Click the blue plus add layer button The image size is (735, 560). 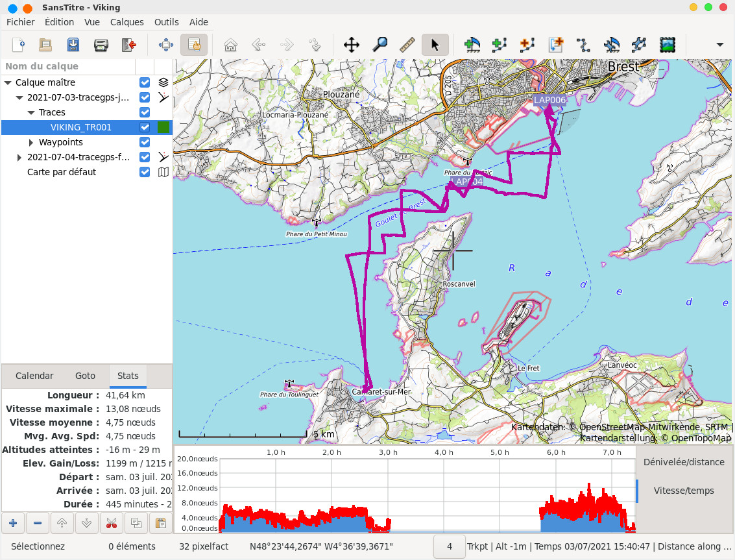(x=13, y=522)
